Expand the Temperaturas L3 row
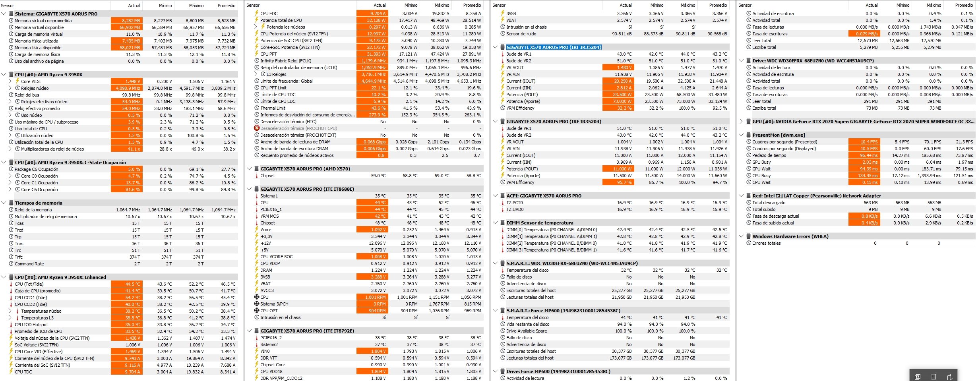 [x=10, y=318]
